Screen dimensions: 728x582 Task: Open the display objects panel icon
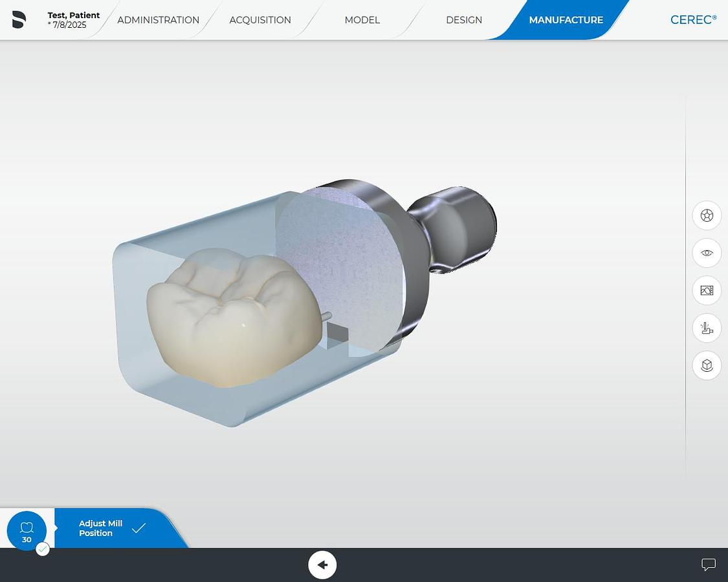(707, 290)
